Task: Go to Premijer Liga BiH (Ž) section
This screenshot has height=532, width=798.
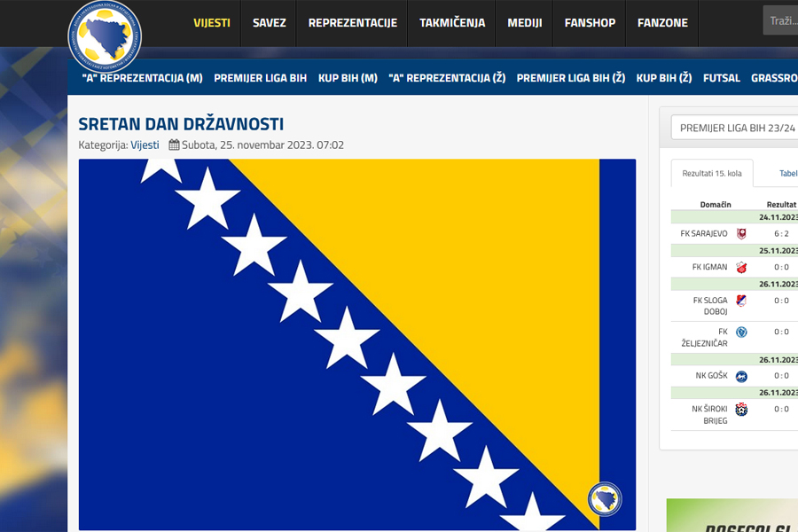Action: (570, 78)
